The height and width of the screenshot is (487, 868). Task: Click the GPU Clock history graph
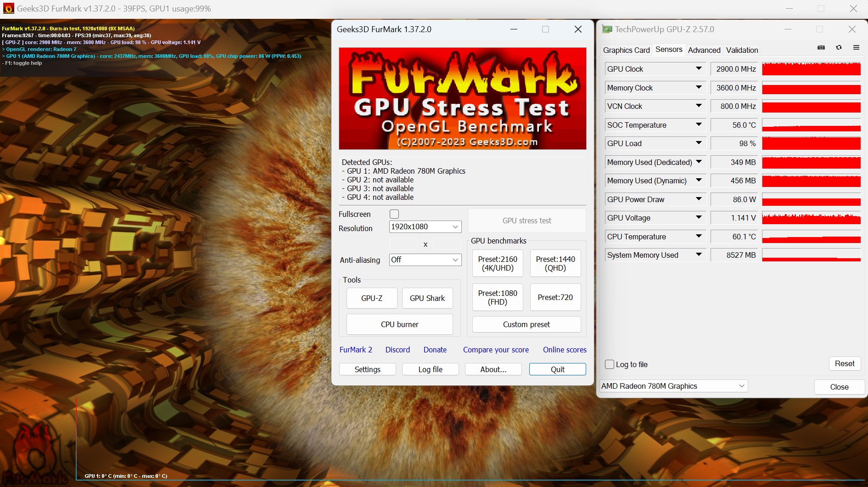[x=811, y=69]
